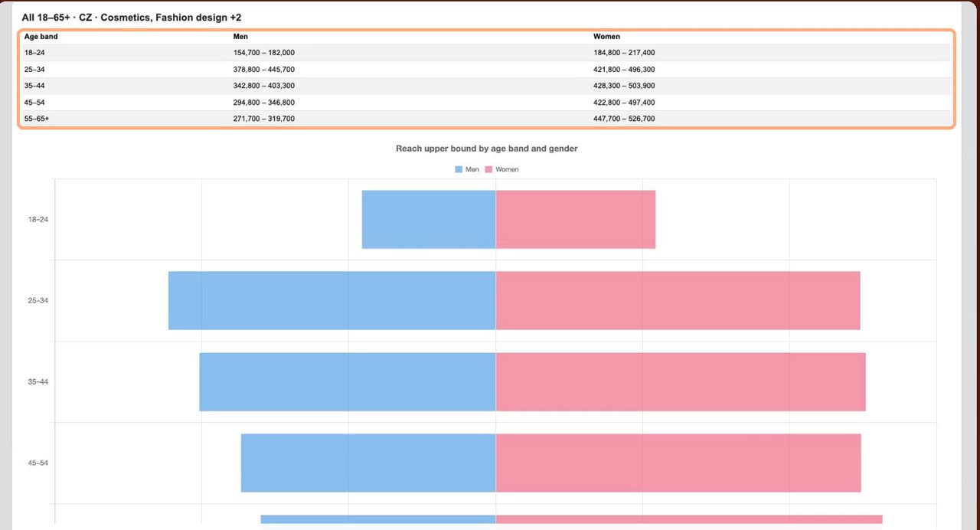Click the Age band column header
980x530 pixels.
(x=41, y=37)
